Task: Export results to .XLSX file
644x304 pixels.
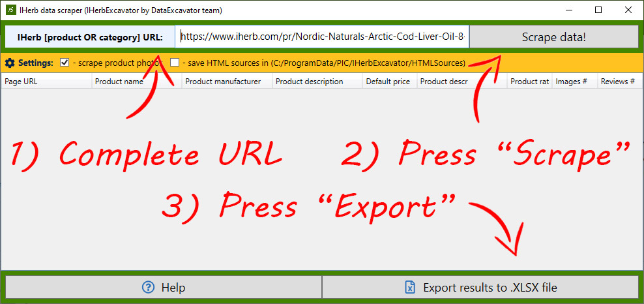Action: (x=480, y=287)
